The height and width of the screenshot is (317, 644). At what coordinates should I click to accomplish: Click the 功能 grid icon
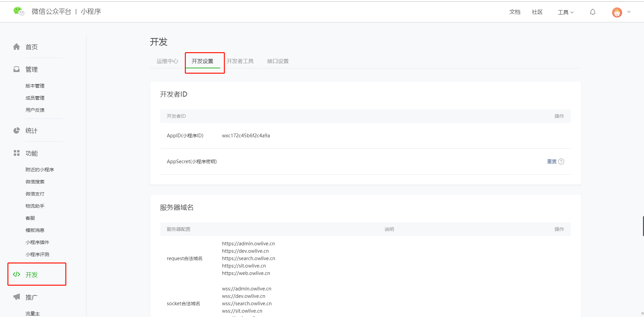click(16, 153)
